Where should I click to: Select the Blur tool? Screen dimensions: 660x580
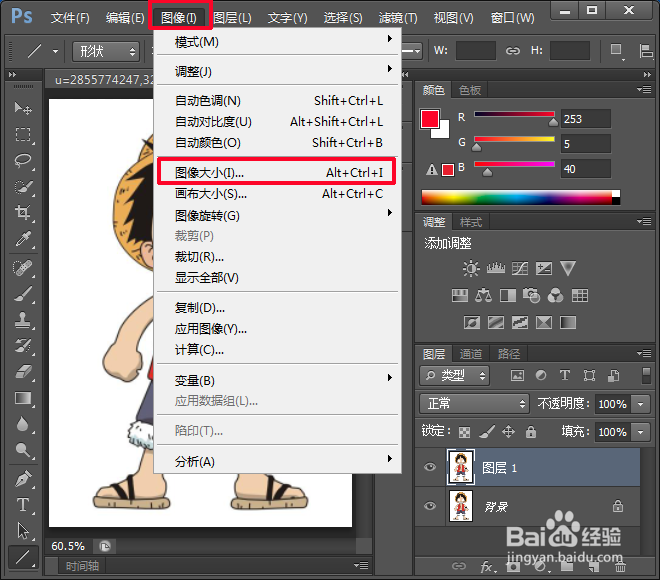tap(23, 424)
